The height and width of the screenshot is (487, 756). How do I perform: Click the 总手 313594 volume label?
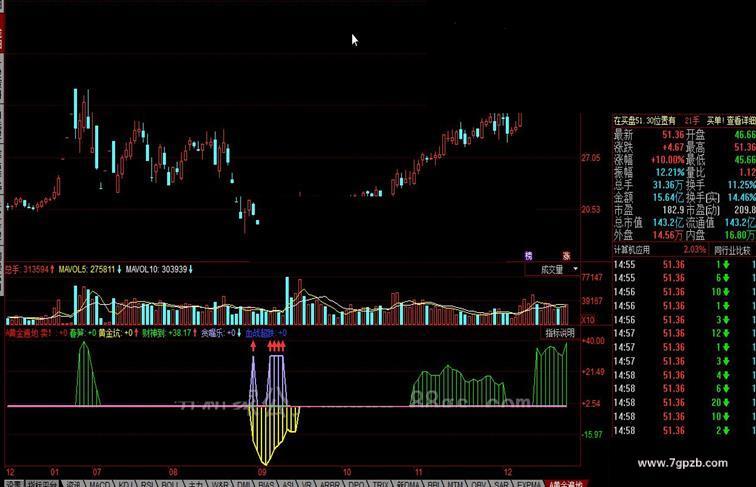29,269
